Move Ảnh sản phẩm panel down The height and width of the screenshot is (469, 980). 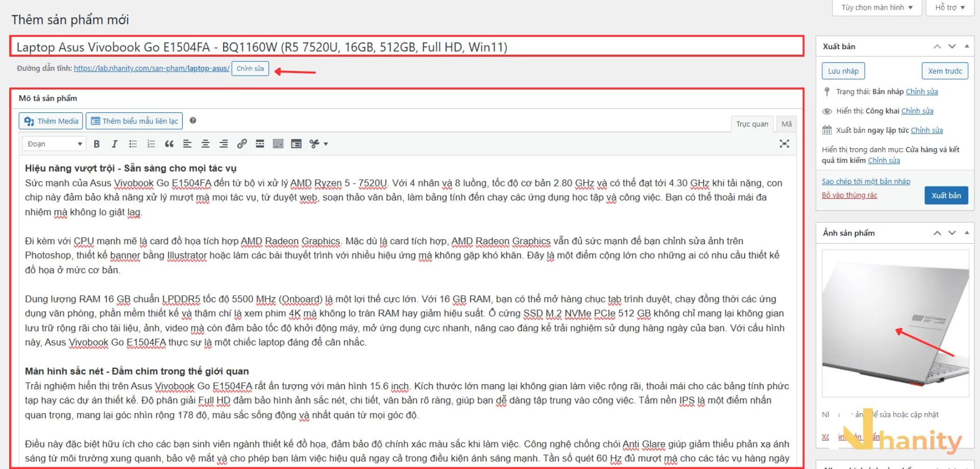952,233
